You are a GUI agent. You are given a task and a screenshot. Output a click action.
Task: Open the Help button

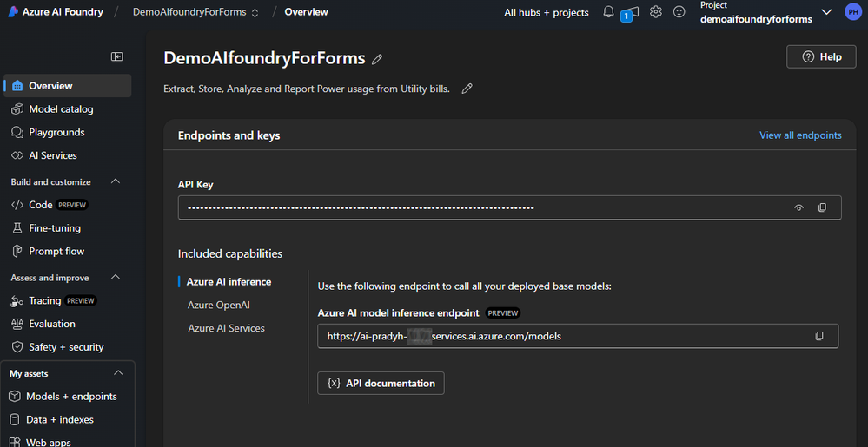click(821, 56)
